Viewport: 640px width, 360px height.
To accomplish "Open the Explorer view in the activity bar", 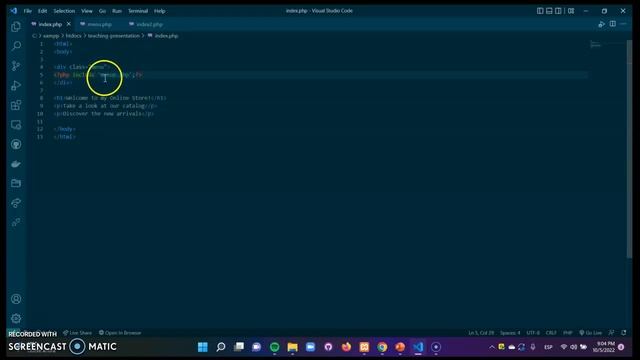I will coord(16,27).
